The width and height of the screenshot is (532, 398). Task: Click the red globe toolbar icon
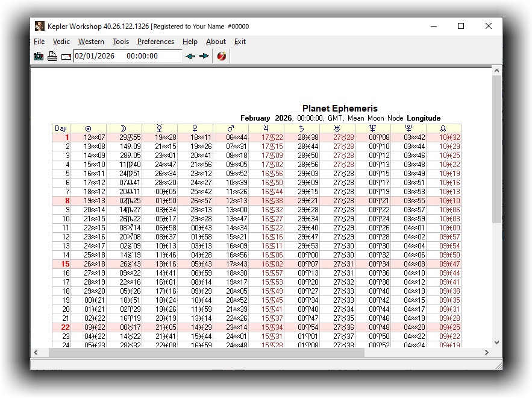(x=222, y=56)
